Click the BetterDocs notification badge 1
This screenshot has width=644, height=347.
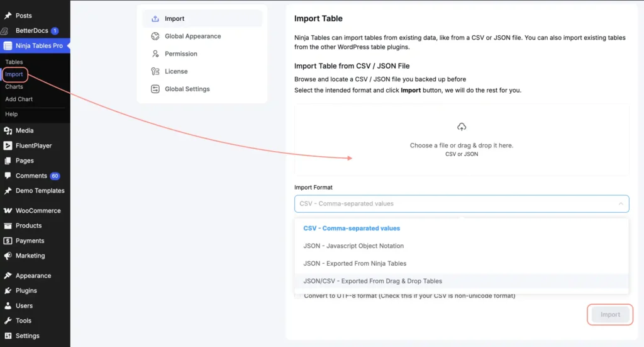tap(55, 31)
